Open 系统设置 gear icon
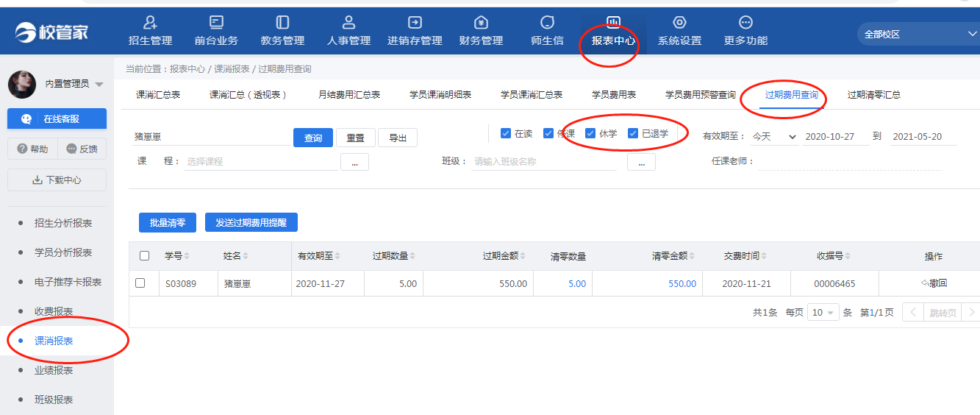Image resolution: width=980 pixels, height=415 pixels. point(679,23)
